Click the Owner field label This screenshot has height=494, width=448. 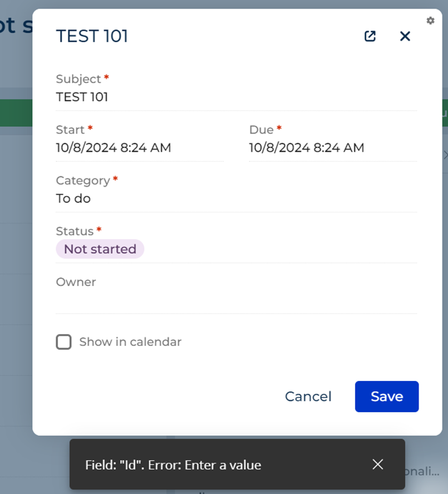pyautogui.click(x=76, y=282)
